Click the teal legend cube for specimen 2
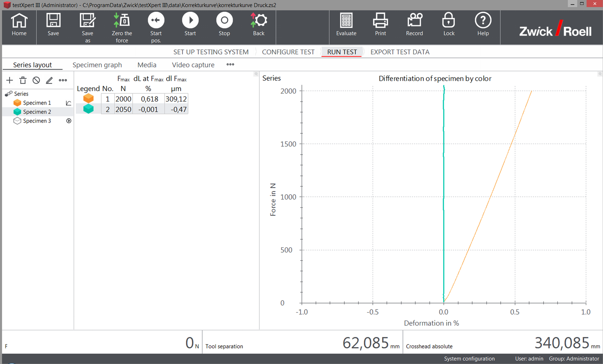603x364 pixels. (x=88, y=109)
